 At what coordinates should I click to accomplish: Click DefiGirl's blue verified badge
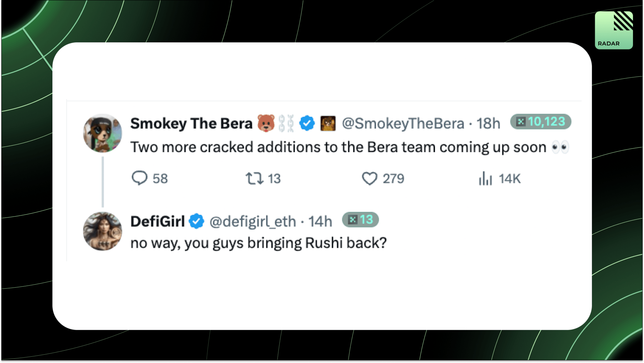click(197, 221)
